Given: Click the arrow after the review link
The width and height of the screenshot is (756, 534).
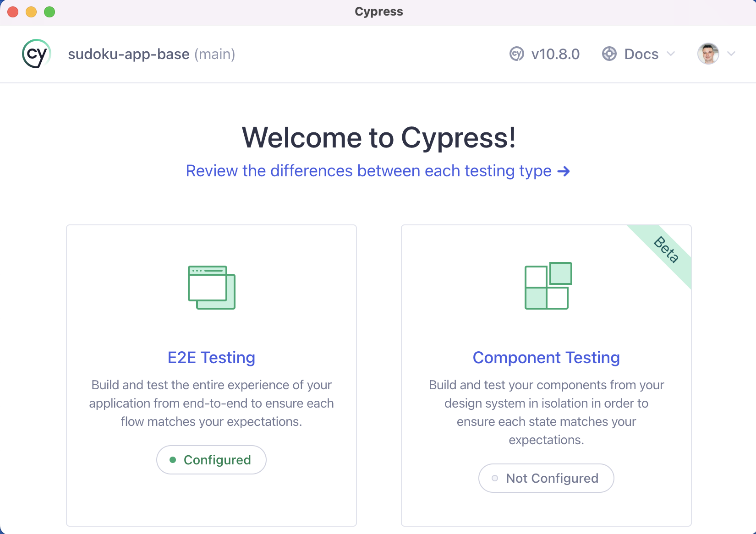Looking at the screenshot, I should tap(564, 171).
